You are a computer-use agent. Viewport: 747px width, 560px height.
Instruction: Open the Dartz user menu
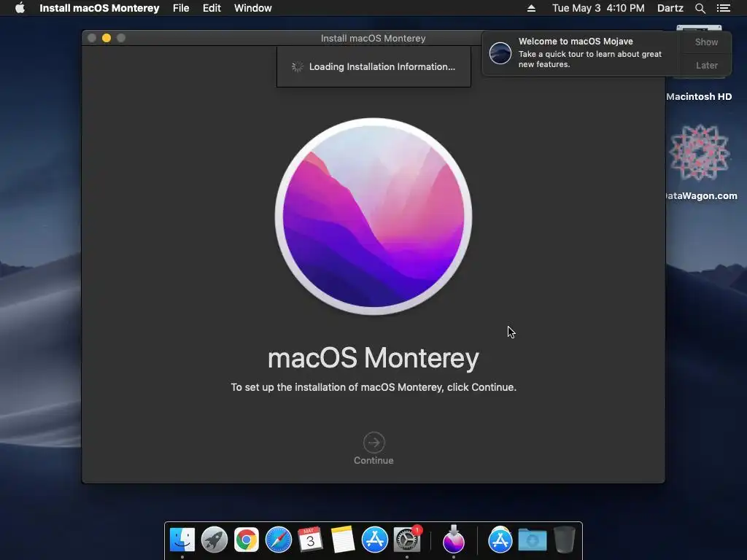point(670,8)
